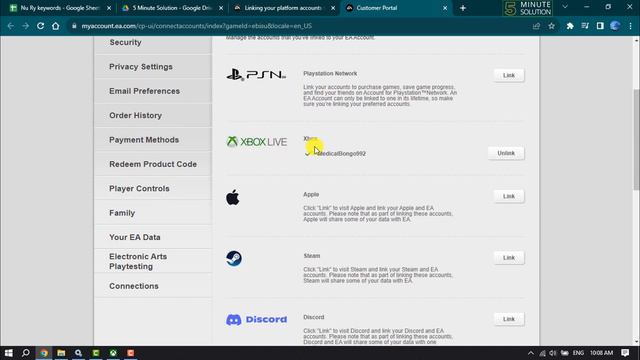Click the PSN logo
Screen dimensions: 640x360
[x=256, y=75]
